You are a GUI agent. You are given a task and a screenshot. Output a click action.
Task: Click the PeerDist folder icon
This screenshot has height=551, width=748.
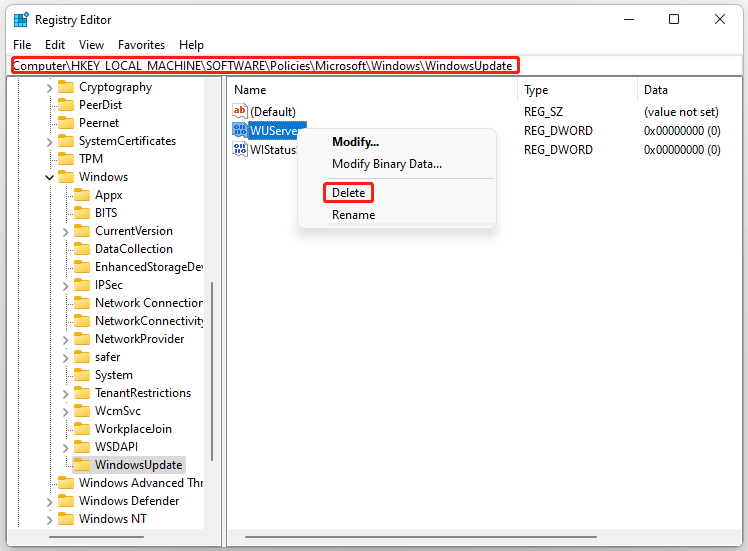click(x=66, y=105)
